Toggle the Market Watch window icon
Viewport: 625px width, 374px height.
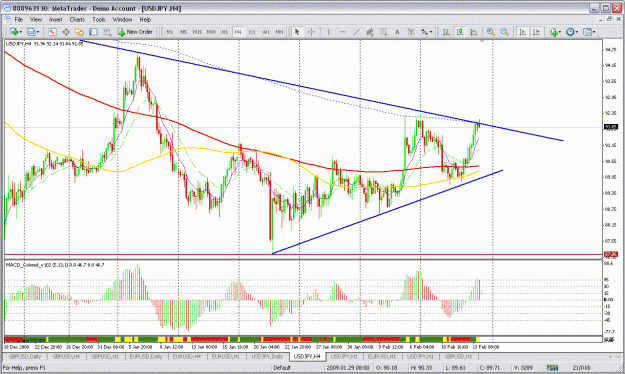(x=52, y=32)
